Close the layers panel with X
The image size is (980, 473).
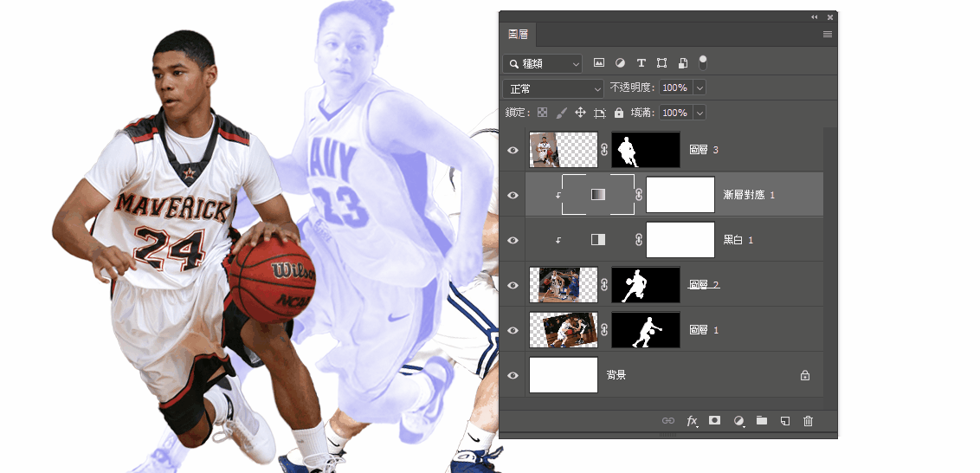coord(830,17)
